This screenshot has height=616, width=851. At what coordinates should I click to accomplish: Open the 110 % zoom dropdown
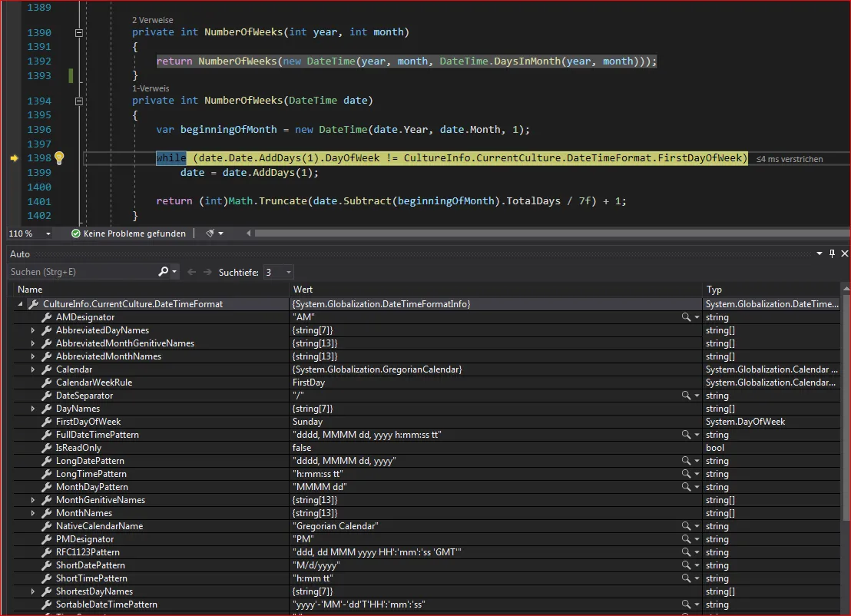click(48, 233)
